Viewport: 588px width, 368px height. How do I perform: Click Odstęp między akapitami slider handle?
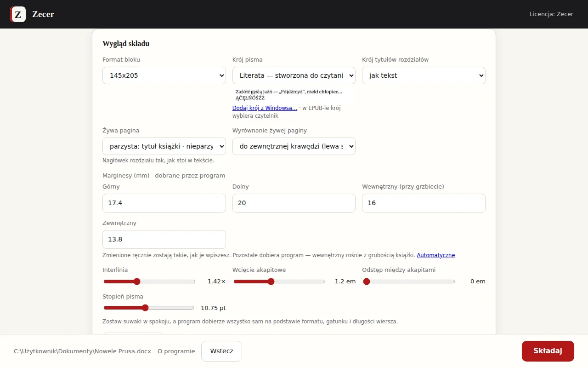point(367,282)
